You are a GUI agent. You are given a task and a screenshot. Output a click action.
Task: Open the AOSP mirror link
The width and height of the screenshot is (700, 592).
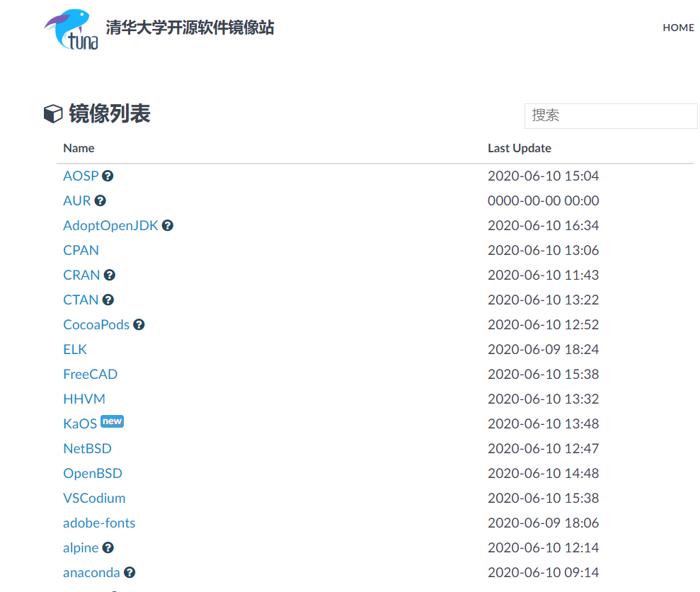pos(81,176)
